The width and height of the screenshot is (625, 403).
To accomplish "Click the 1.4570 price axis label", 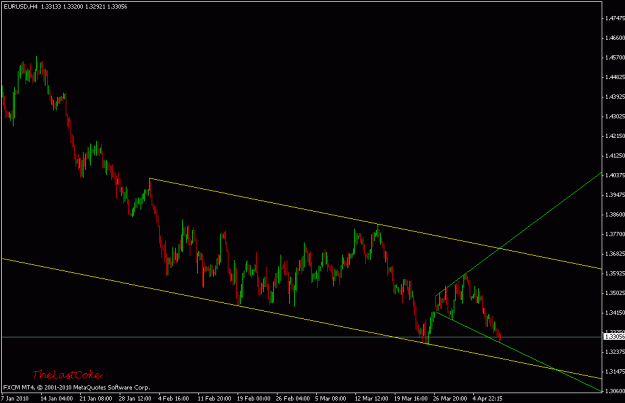I will 615,57.
